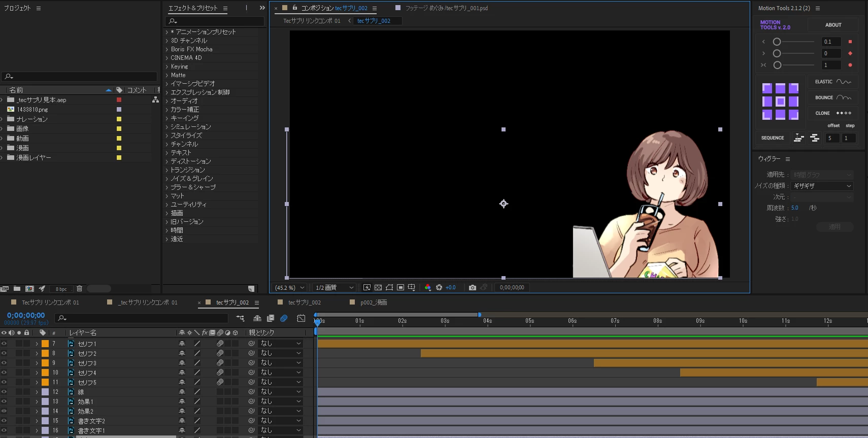This screenshot has height=438, width=868.
Task: Switch to p002_漫画 timeline tab
Action: point(374,302)
